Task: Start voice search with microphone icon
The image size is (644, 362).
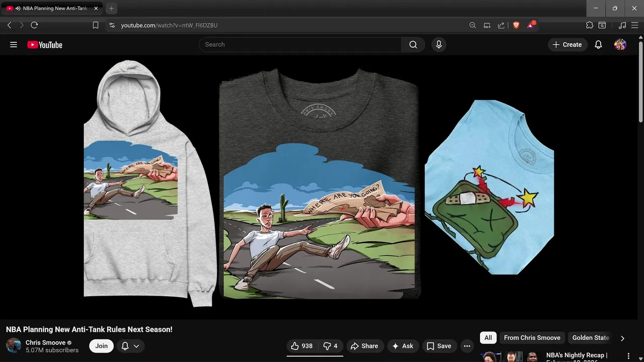Action: coord(439,45)
